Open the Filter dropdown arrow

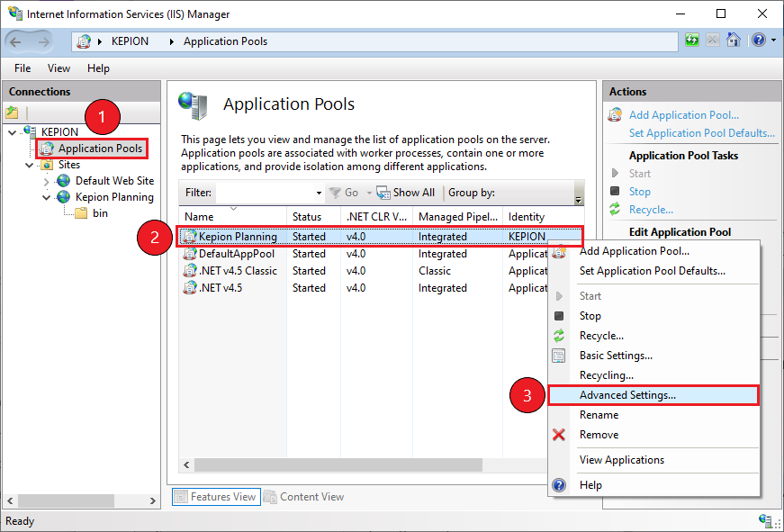click(319, 193)
